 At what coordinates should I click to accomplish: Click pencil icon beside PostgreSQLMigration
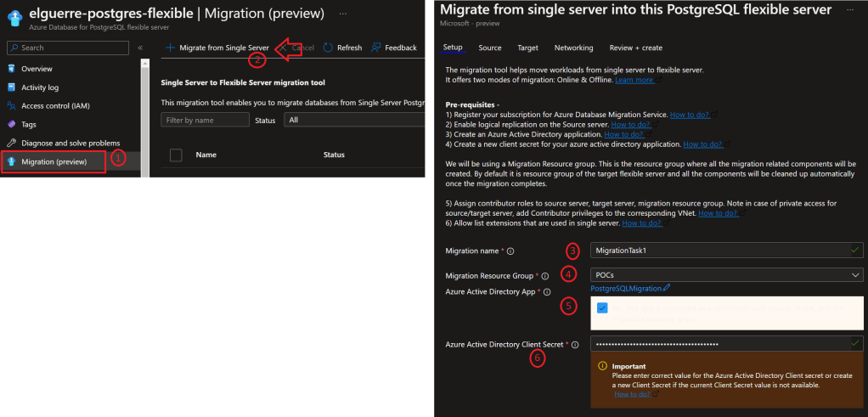pyautogui.click(x=668, y=288)
